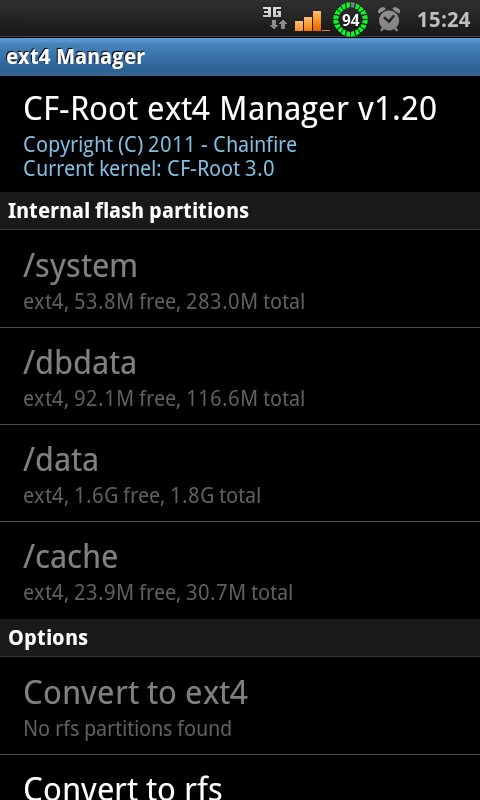Select the Internal flash partitions section header

tap(240, 211)
